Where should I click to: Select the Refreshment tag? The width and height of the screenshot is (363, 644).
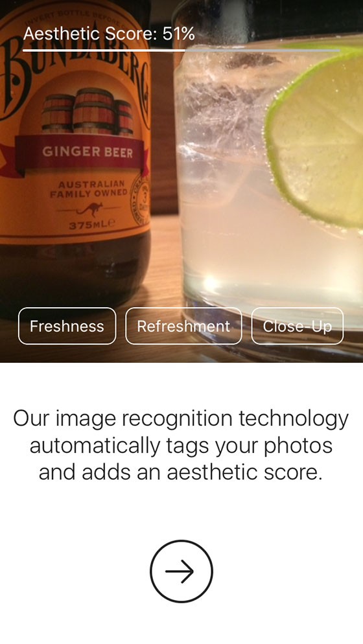[183, 326]
